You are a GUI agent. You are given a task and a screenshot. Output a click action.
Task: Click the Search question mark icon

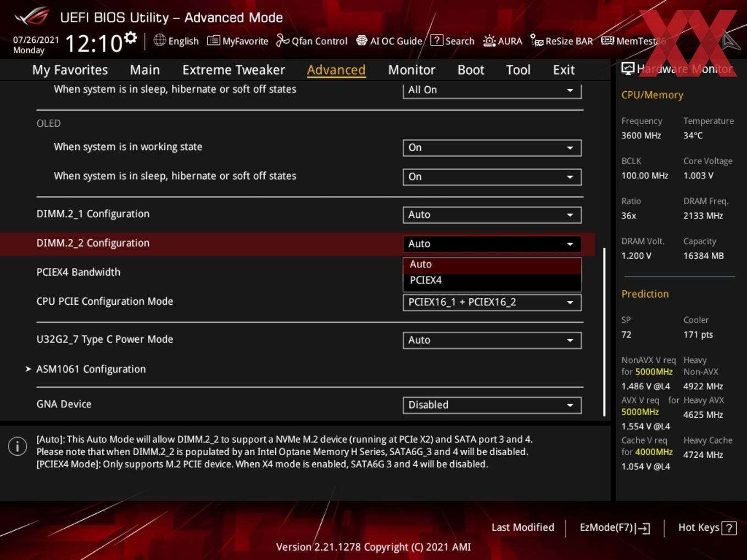pyautogui.click(x=437, y=40)
